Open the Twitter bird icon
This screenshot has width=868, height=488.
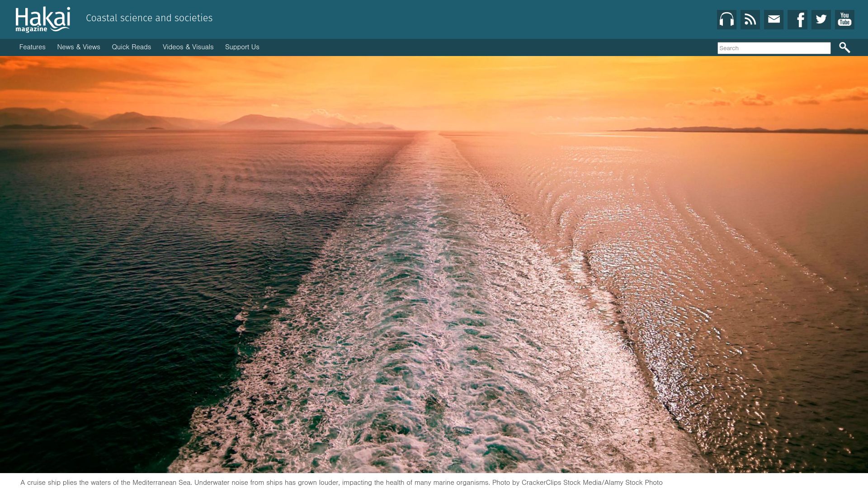coord(821,19)
